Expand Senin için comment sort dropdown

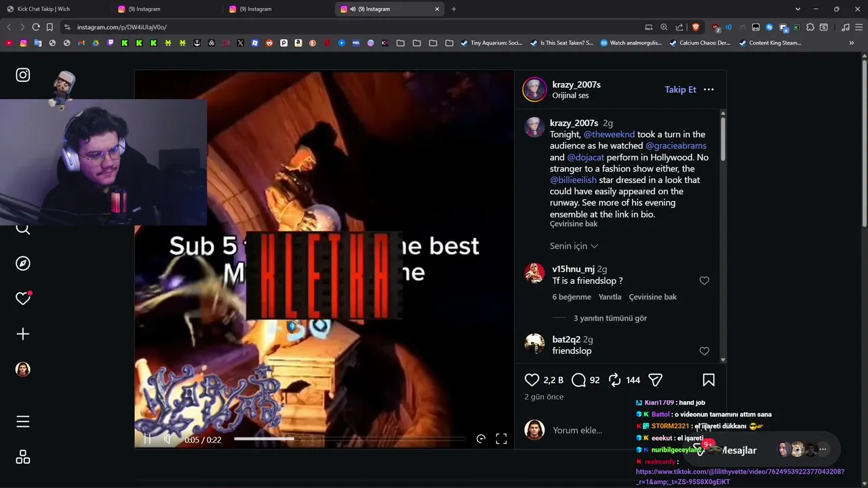574,246
